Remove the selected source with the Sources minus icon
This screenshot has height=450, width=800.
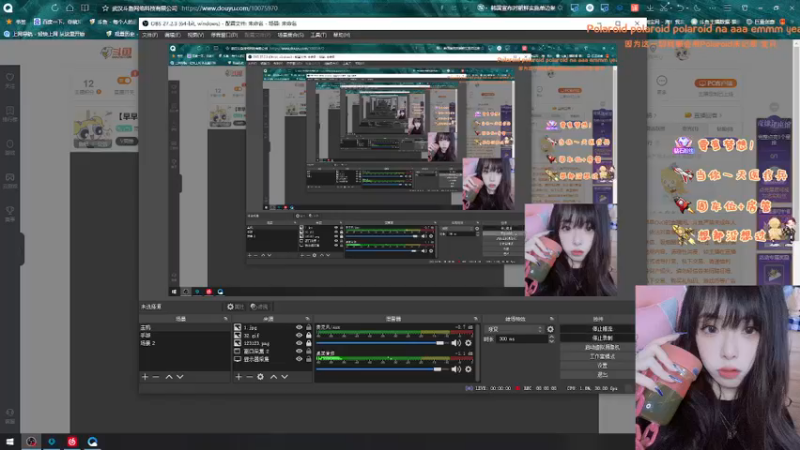(249, 377)
